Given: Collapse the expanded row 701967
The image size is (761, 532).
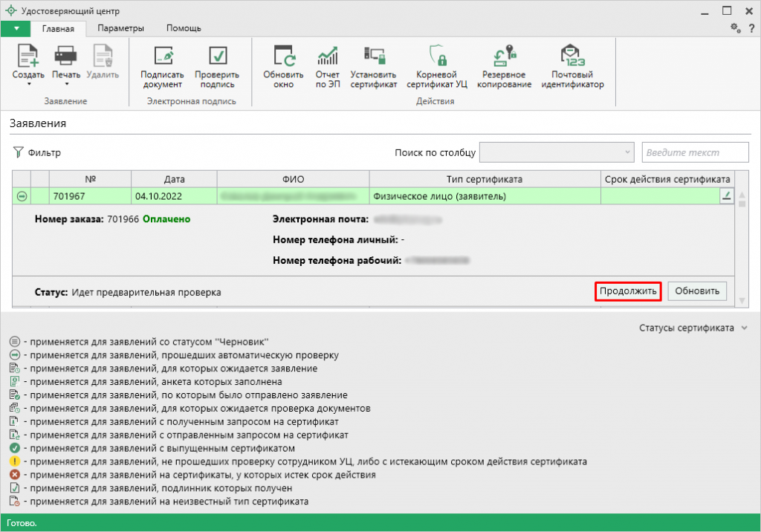Looking at the screenshot, I should (x=22, y=197).
